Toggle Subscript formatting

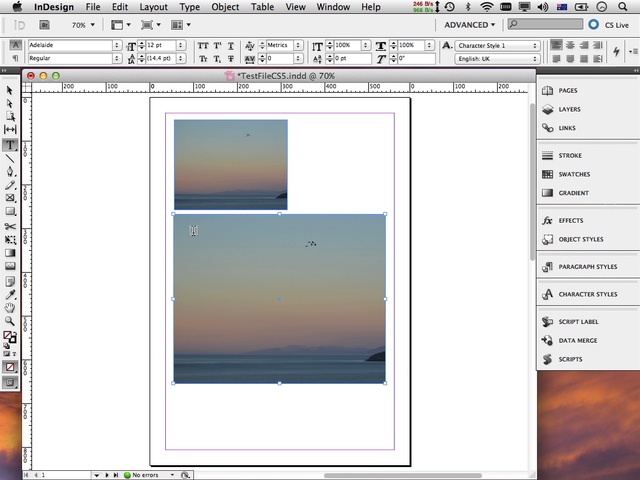(x=217, y=59)
